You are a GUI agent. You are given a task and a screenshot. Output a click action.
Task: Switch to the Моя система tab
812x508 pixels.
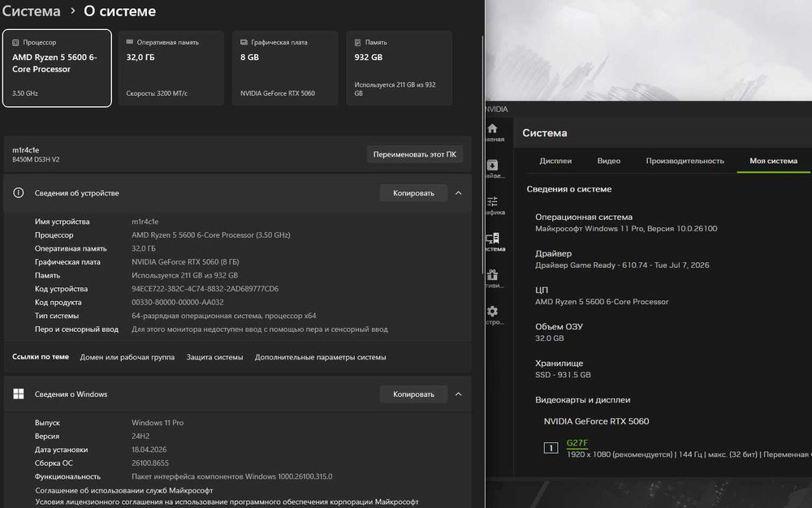(773, 161)
